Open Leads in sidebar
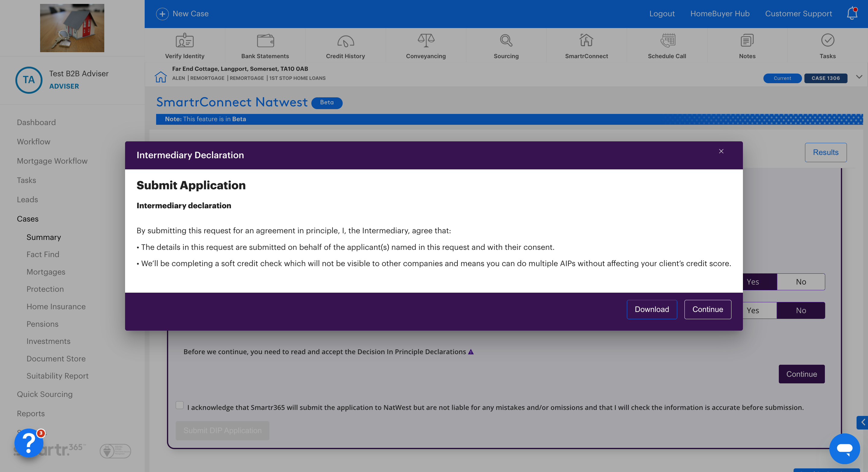The image size is (868, 472). [27, 200]
